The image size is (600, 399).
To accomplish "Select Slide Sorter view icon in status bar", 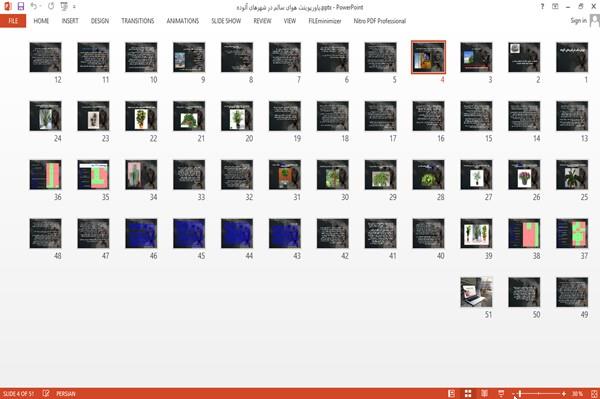I will point(468,393).
